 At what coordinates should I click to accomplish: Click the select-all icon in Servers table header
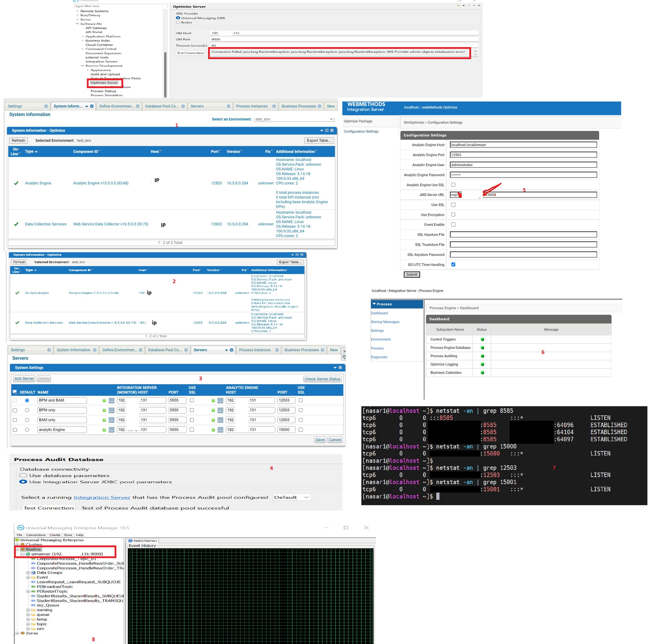point(15,392)
